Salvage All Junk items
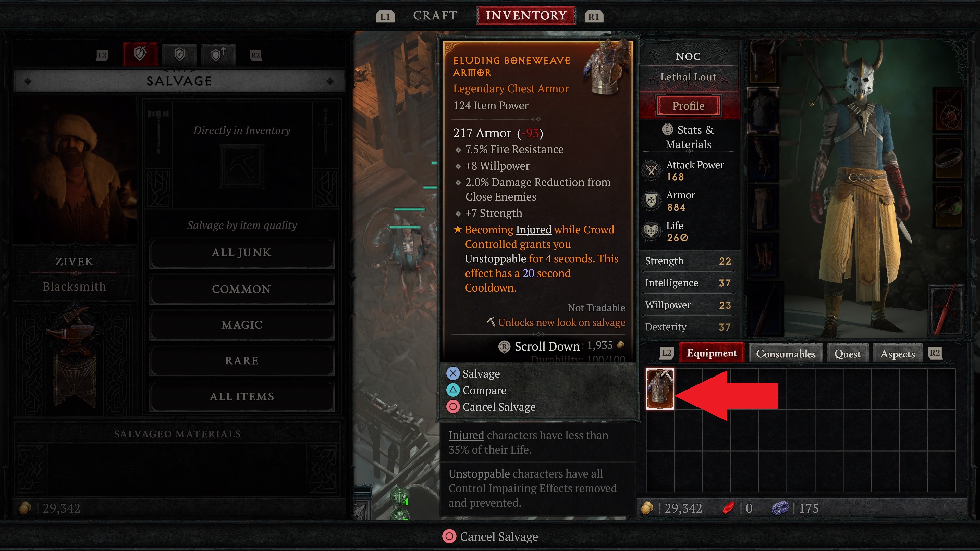The height and width of the screenshot is (551, 980). (x=242, y=253)
